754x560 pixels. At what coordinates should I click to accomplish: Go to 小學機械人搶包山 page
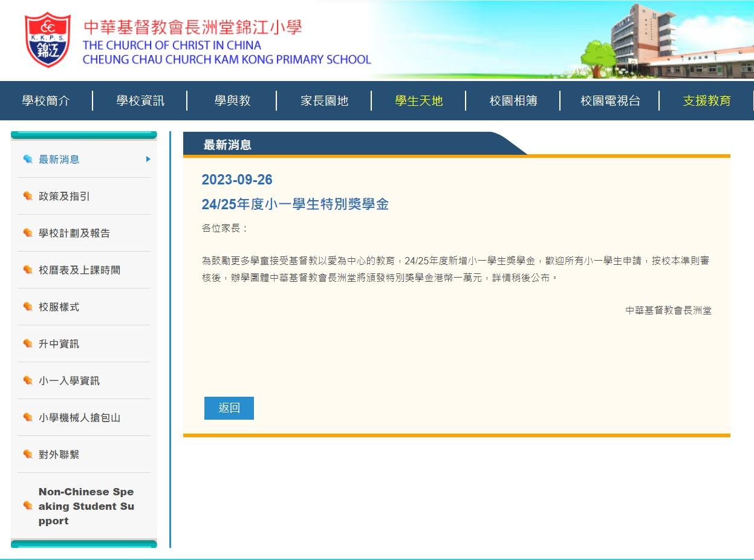click(x=79, y=418)
